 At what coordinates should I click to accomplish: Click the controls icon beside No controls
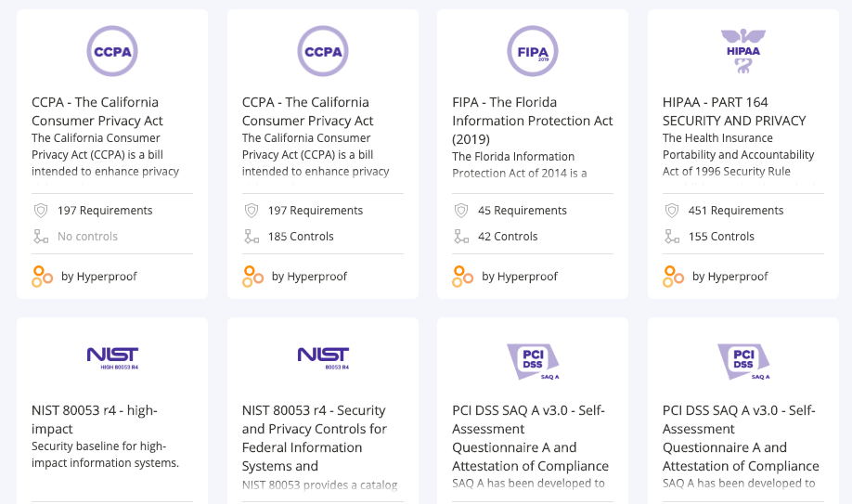tap(41, 237)
